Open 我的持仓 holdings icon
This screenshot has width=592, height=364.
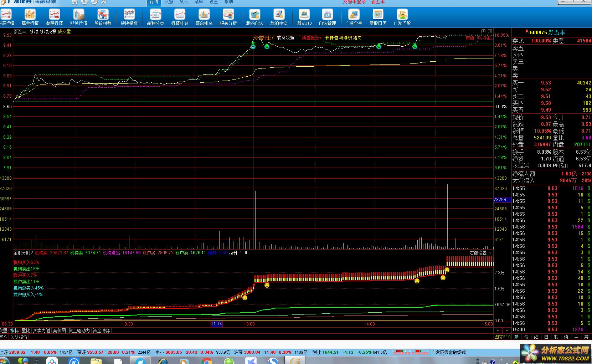tap(279, 17)
